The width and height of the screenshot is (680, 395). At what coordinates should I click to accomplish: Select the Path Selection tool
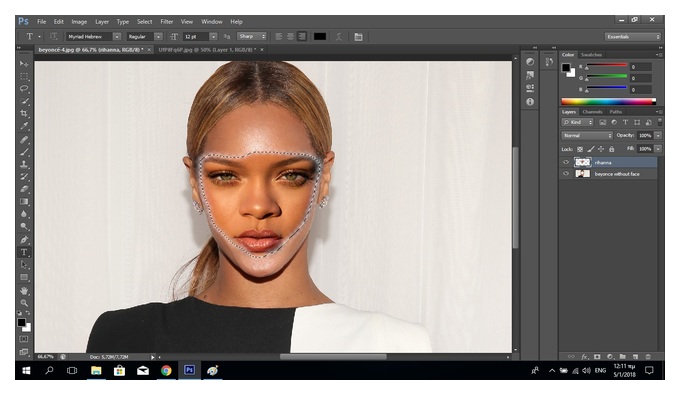[24, 264]
